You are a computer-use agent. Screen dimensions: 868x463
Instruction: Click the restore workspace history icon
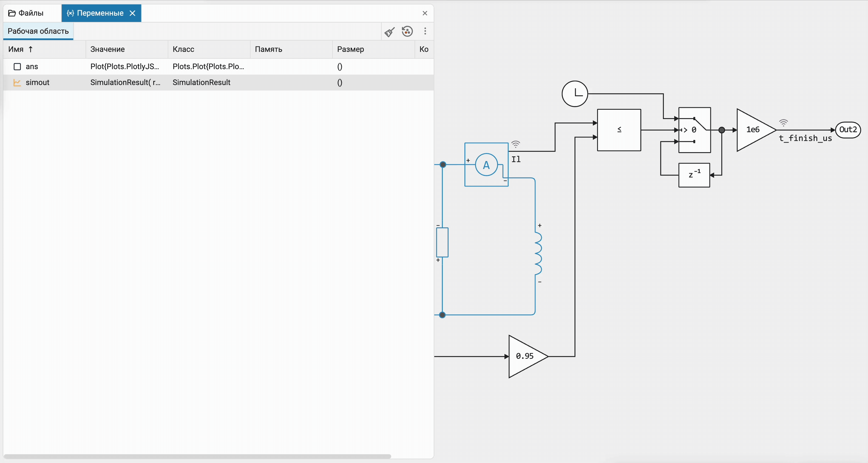click(407, 31)
